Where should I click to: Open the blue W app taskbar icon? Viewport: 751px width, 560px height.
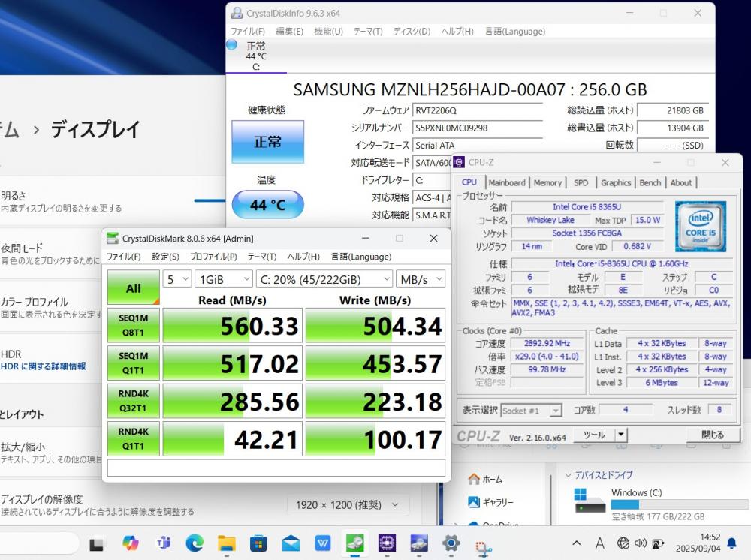[x=323, y=543]
